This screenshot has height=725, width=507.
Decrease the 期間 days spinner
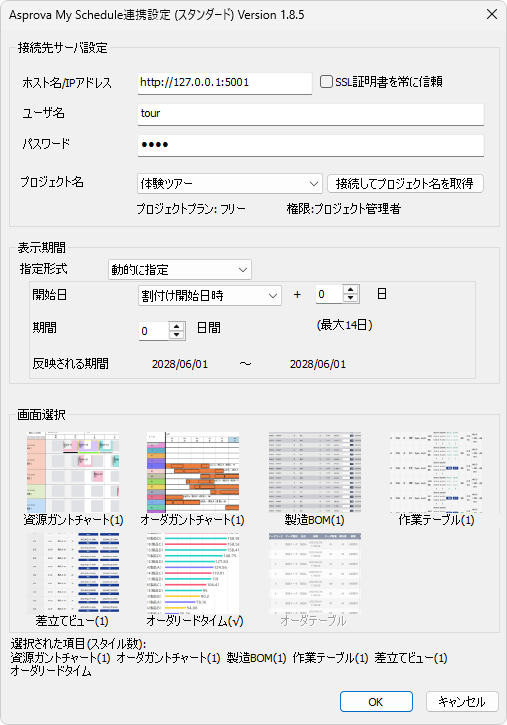[x=177, y=335]
